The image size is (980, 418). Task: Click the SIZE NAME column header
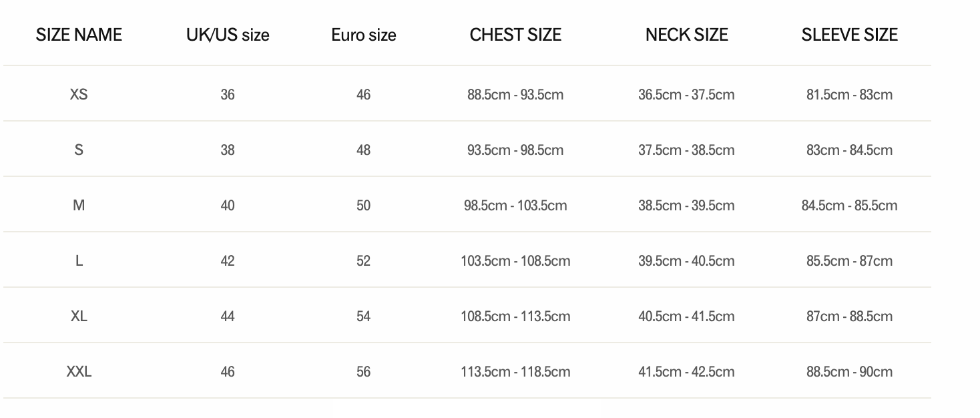[79, 35]
